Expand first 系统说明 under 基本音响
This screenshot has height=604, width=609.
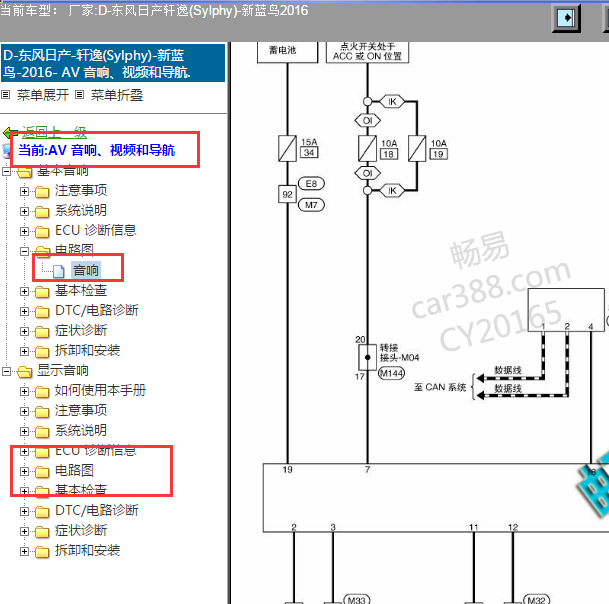(24, 211)
